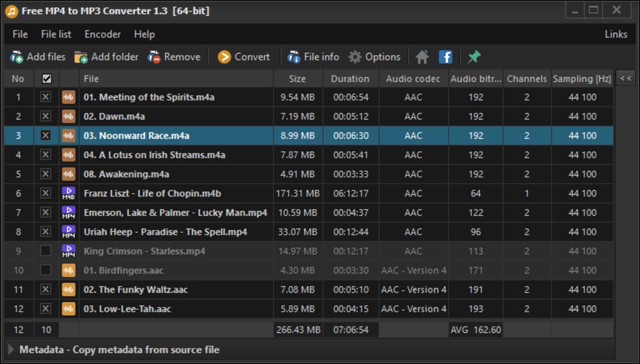This screenshot has height=364, width=640.
Task: Toggle the select-all checkbox in header
Action: [x=46, y=79]
